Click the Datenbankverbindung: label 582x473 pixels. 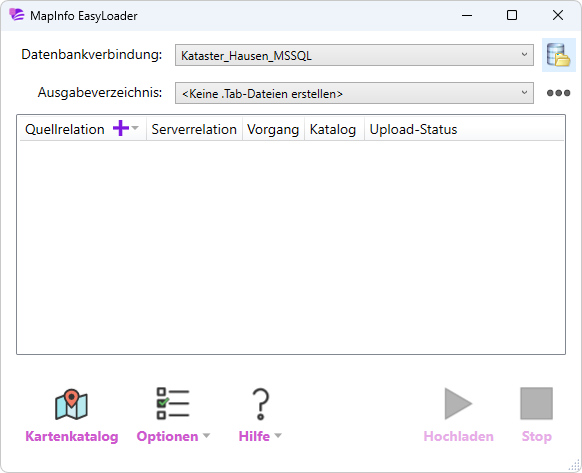[92, 55]
